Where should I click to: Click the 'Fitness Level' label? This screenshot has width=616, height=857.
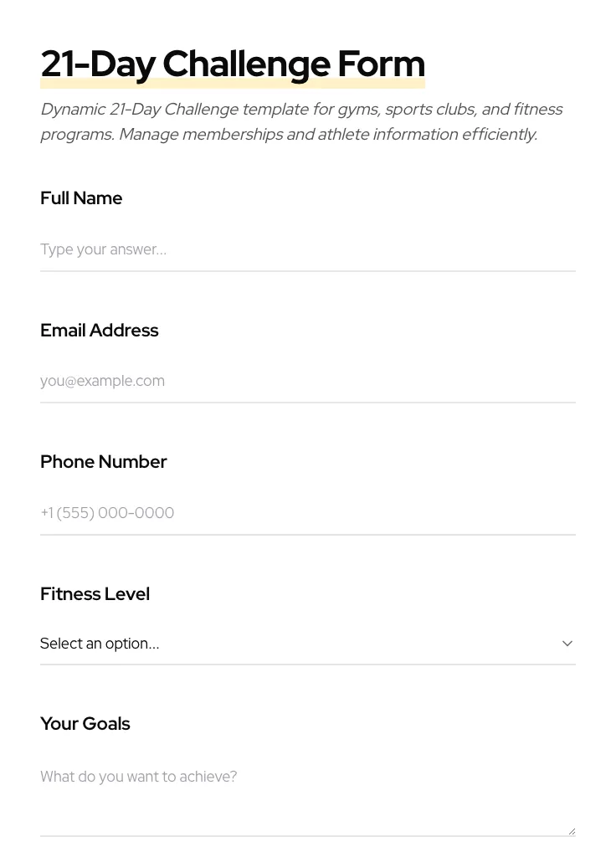point(95,594)
